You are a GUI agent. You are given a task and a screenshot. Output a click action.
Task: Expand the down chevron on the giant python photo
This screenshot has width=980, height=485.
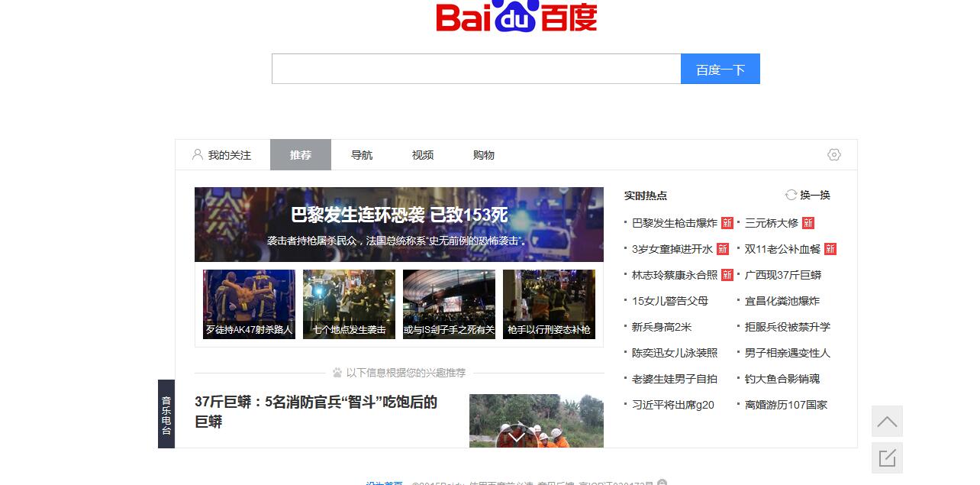517,438
